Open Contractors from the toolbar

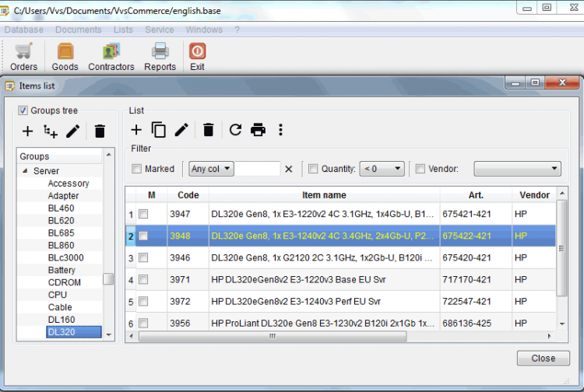[x=111, y=57]
